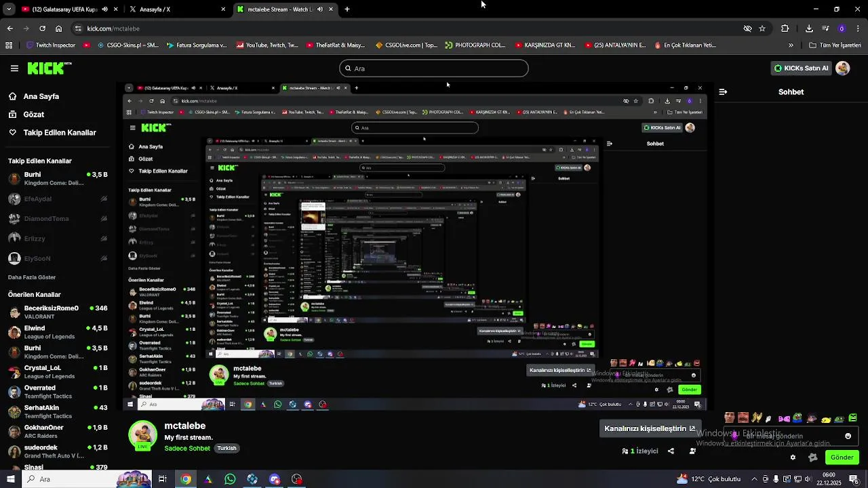Image resolution: width=868 pixels, height=488 pixels.
Task: Go back with the browser back arrow
Action: pyautogui.click(x=9, y=28)
